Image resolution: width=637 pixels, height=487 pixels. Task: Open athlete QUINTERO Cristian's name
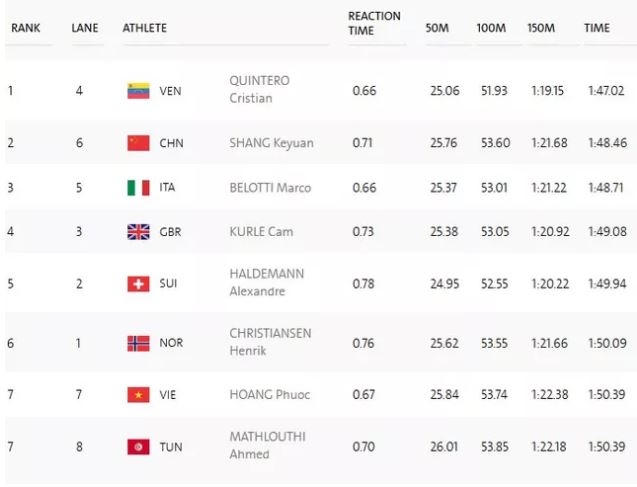(260, 91)
